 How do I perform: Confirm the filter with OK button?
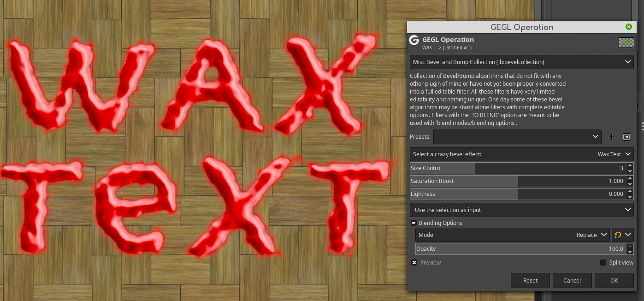pos(614,280)
